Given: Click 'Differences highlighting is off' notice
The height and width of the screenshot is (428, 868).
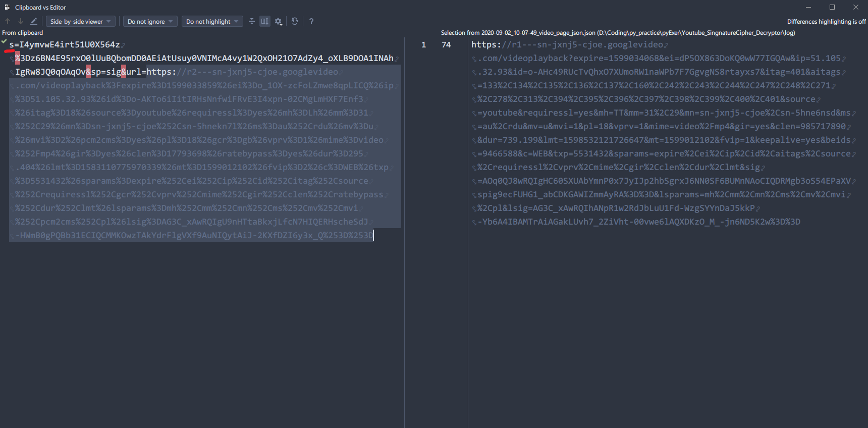Looking at the screenshot, I should coord(826,22).
